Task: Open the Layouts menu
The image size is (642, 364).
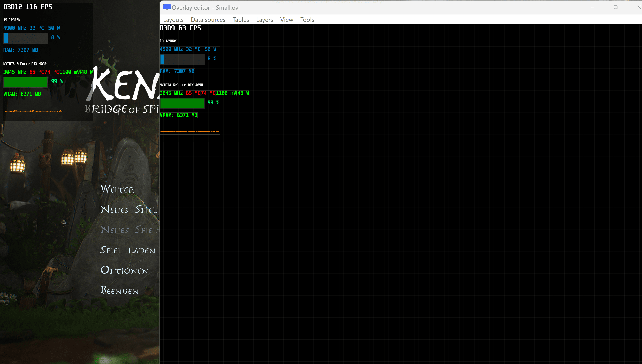Action: pos(173,19)
